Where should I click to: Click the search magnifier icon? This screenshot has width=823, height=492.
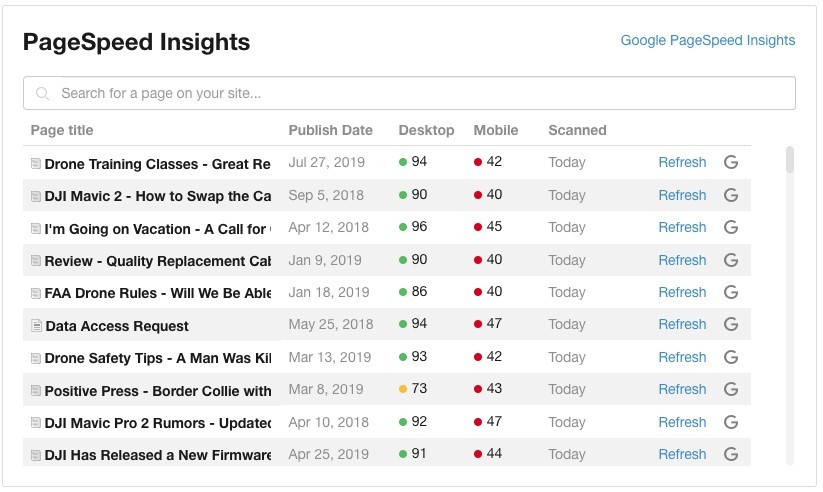tap(43, 93)
